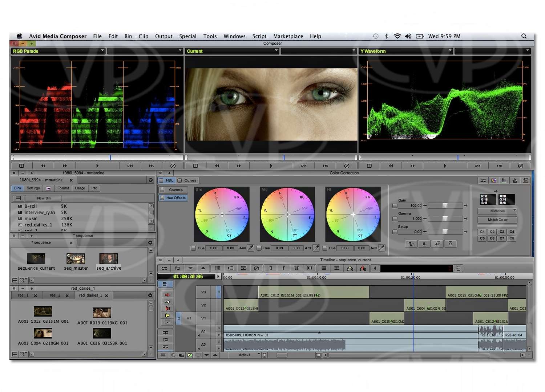Viewport: 545px width, 392px height.
Task: Click Mark Out bracket in timeline toolbar
Action: 283,268
